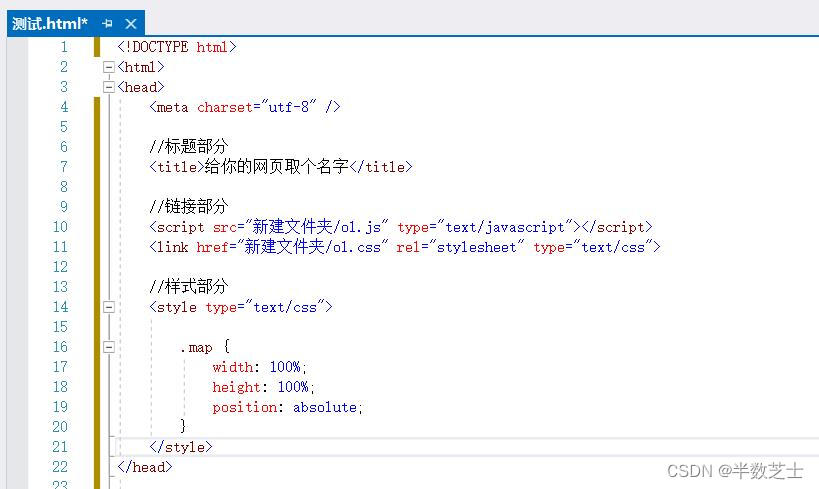
Task: Click the meta tag name
Action: pyautogui.click(x=172, y=107)
